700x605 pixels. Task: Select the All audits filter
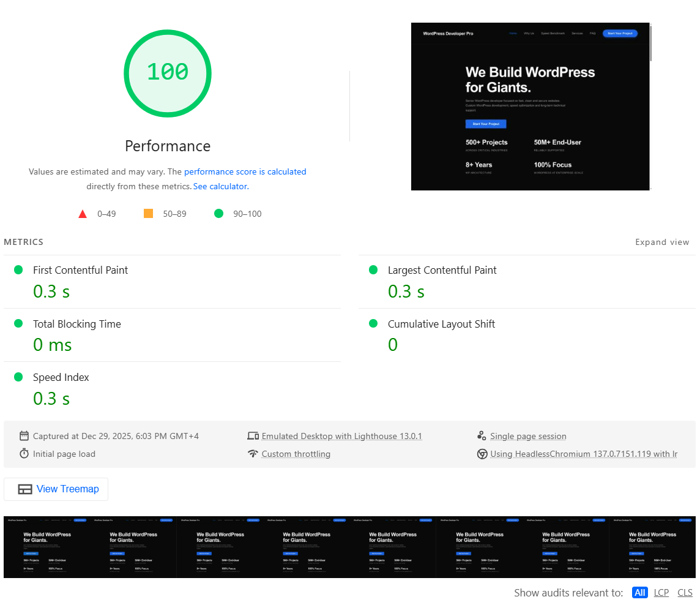[640, 593]
